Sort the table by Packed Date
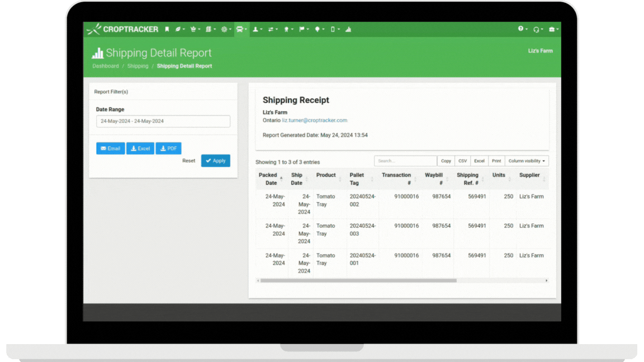The width and height of the screenshot is (644, 362). pyautogui.click(x=271, y=179)
